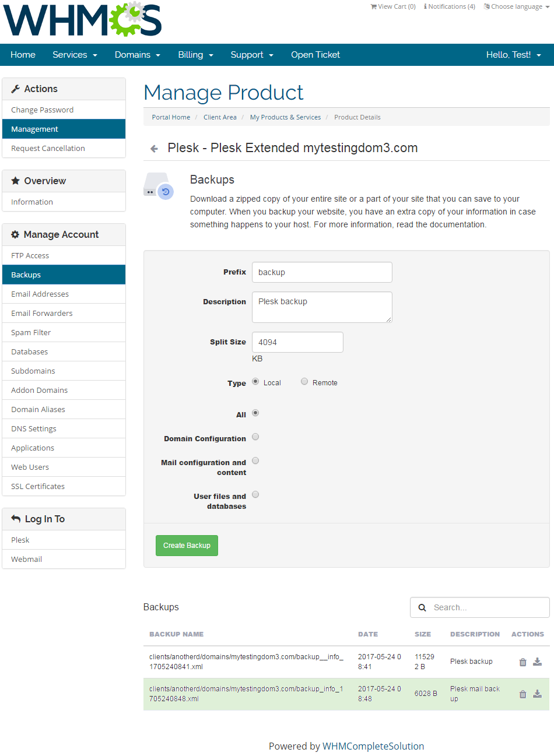Viewport: 554px width, 756px height.
Task: Open the Choose language dropdown
Action: [x=517, y=6]
